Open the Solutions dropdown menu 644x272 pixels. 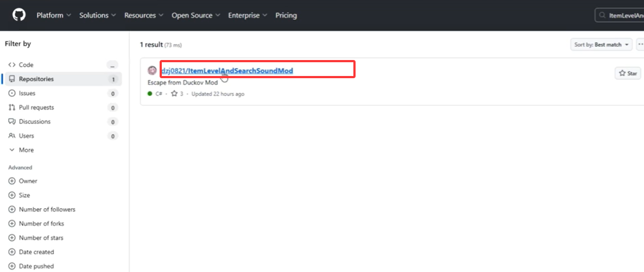tap(97, 15)
